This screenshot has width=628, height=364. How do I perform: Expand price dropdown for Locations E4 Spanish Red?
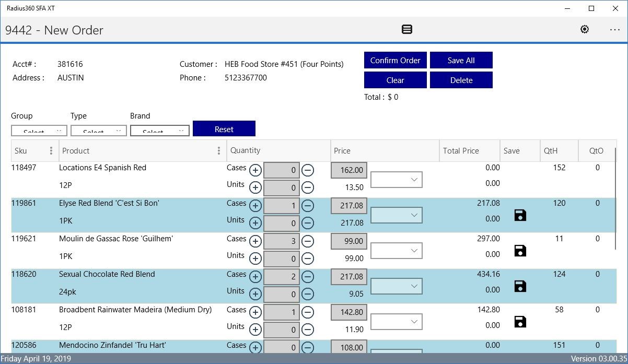tap(397, 180)
